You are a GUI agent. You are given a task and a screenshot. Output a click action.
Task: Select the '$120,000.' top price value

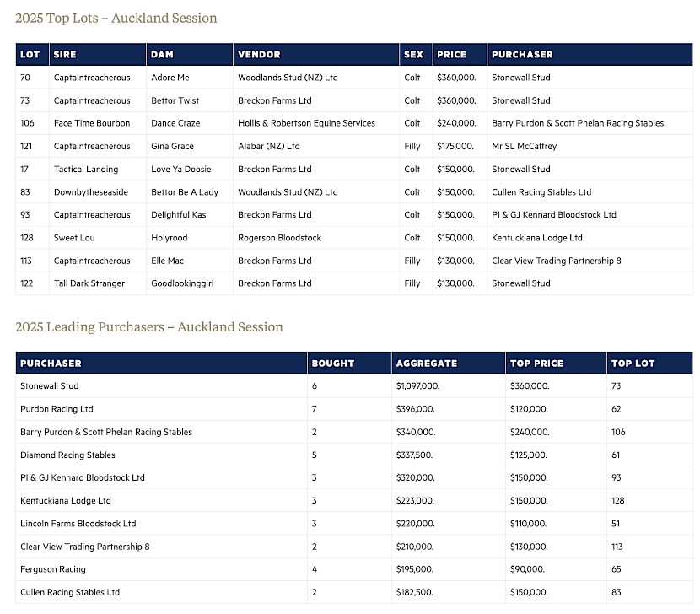click(529, 409)
